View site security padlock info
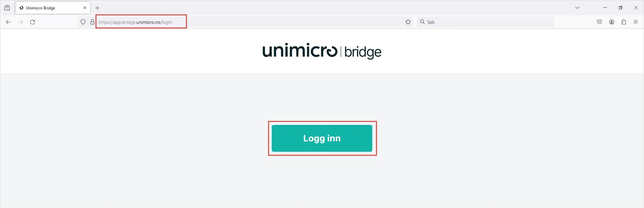This screenshot has height=208, width=644. [92, 22]
